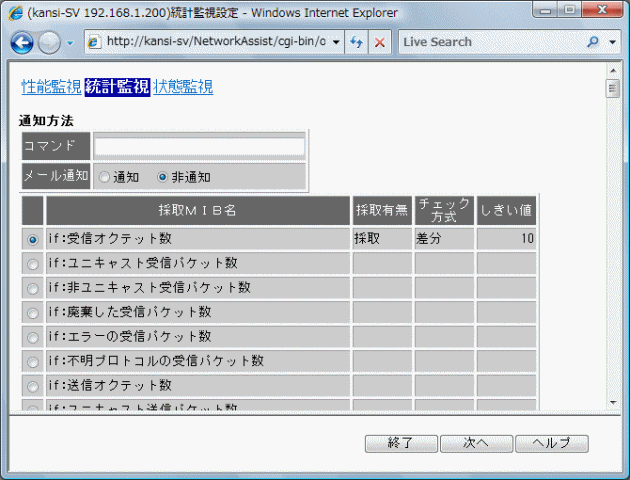Select the 非通知 mail notification radio
Image resolution: width=630 pixels, height=480 pixels.
pyautogui.click(x=162, y=177)
